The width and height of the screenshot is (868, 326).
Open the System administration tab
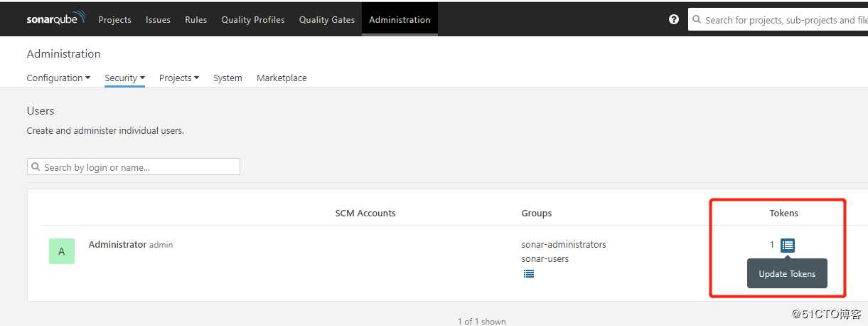[227, 78]
